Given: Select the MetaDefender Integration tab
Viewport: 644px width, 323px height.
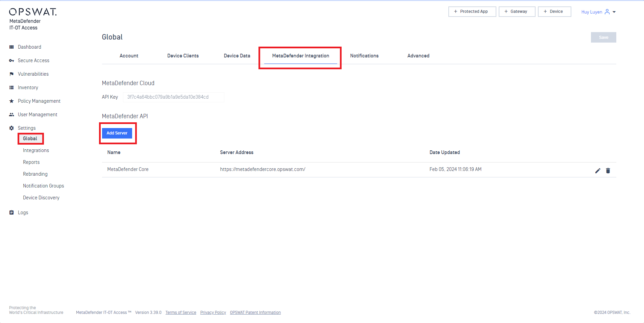Looking at the screenshot, I should 300,56.
